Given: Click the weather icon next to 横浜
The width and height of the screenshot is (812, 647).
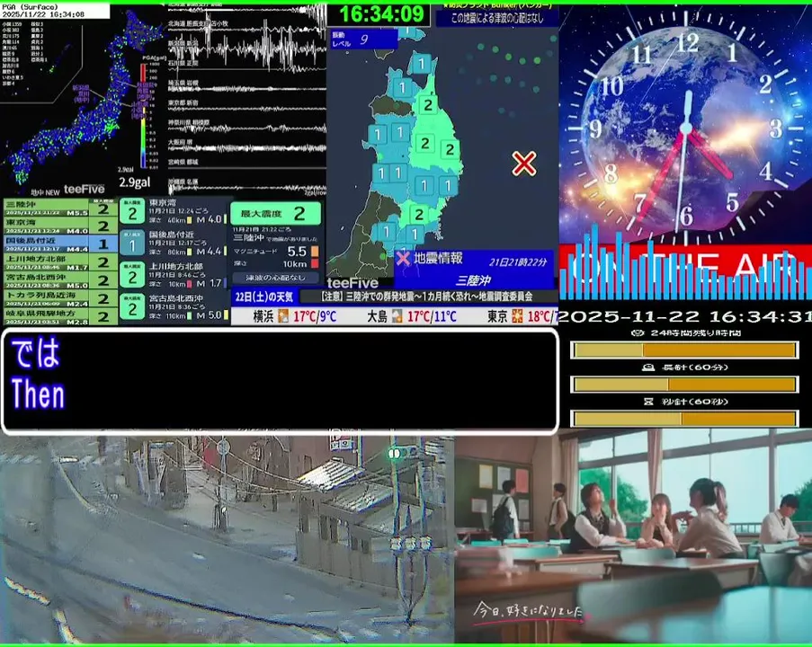Looking at the screenshot, I should pos(283,315).
